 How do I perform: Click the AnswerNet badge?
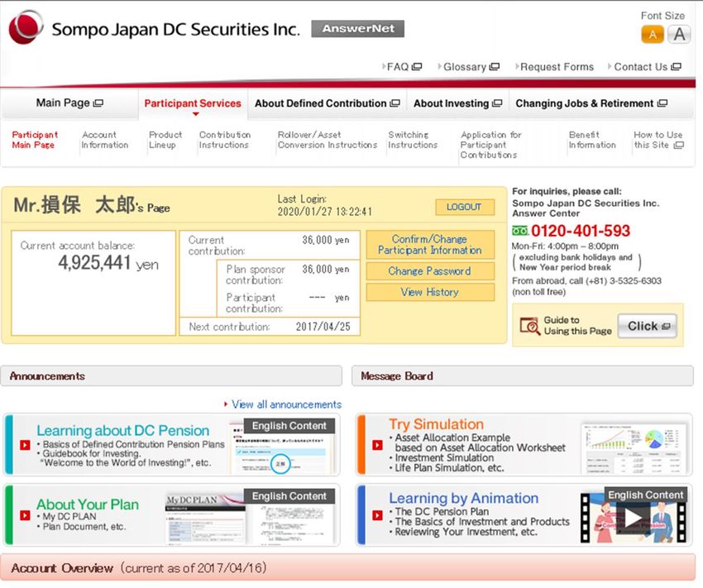(358, 29)
